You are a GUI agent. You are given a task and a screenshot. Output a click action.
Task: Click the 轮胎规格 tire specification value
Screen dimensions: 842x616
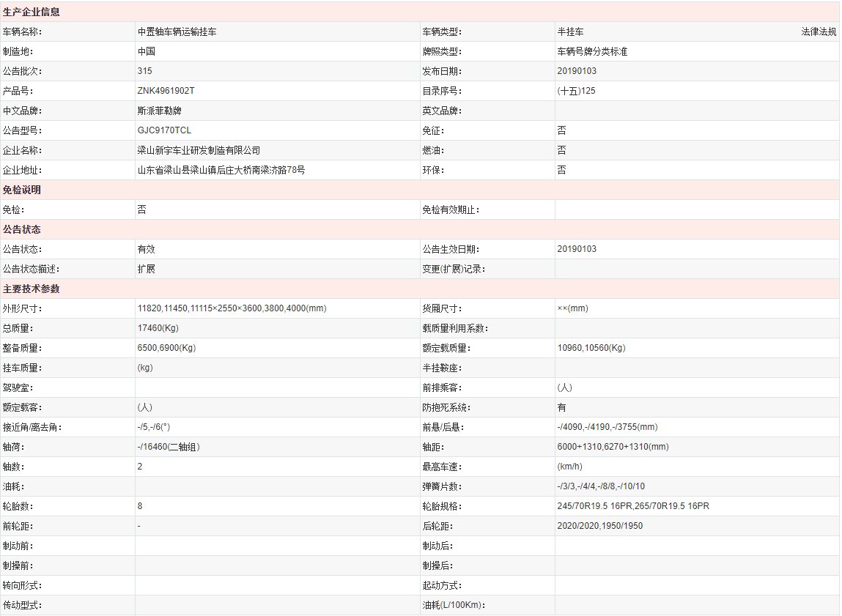coord(632,507)
